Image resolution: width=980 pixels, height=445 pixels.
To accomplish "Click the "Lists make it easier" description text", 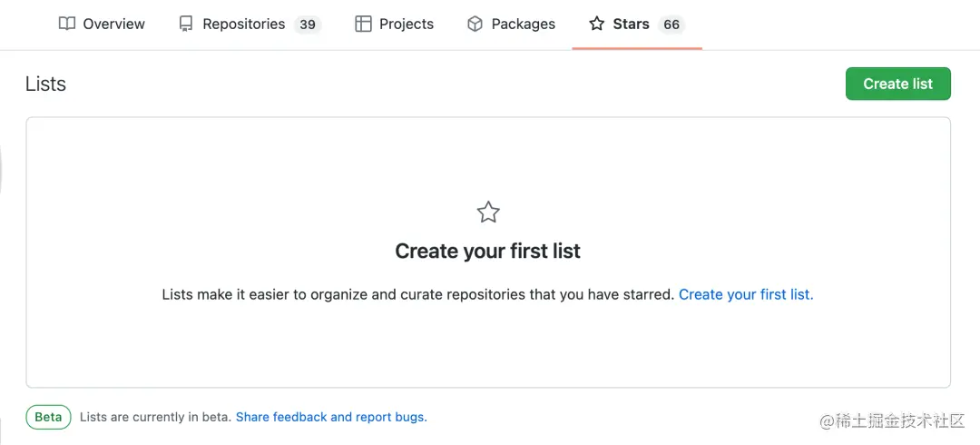I will [417, 294].
